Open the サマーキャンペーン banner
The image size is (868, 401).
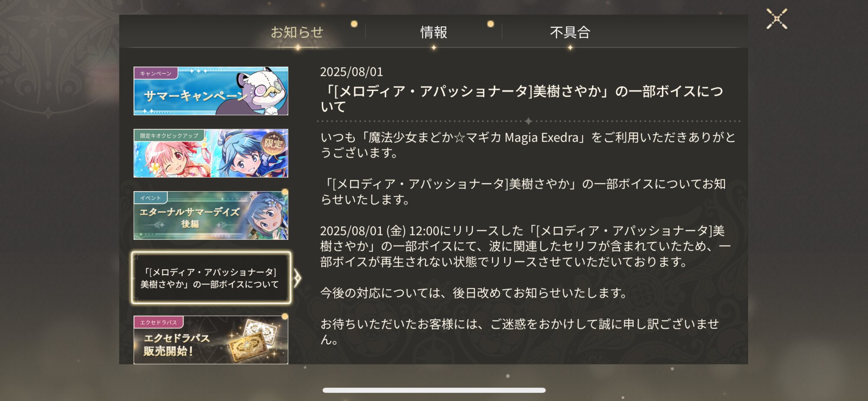[x=211, y=91]
